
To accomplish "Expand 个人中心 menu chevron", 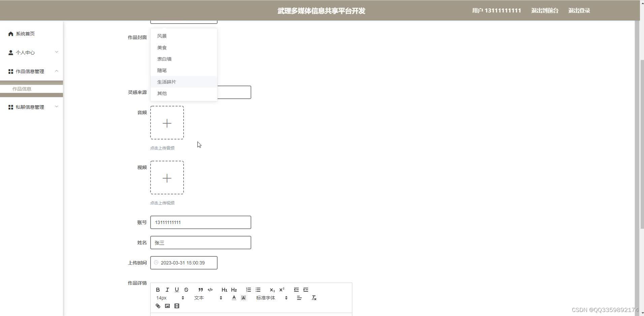I will [57, 52].
